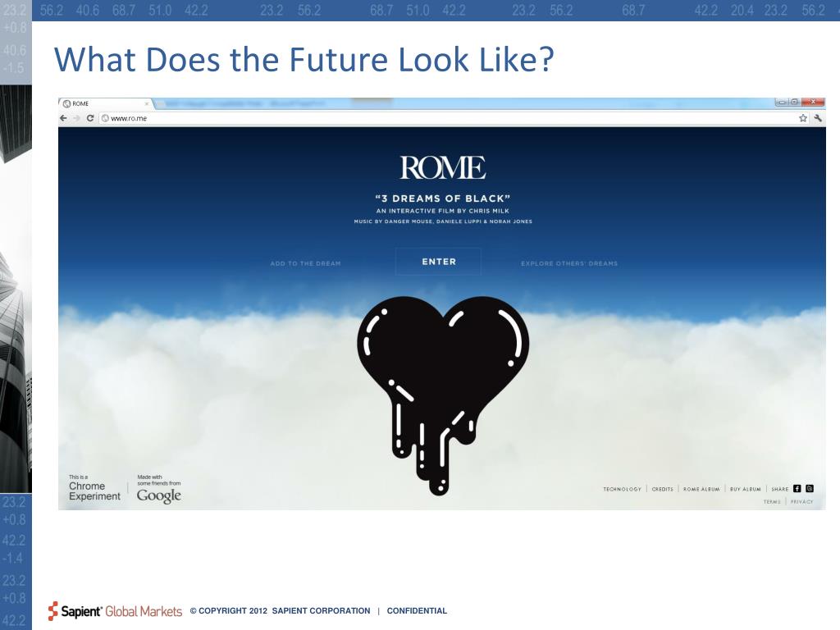This screenshot has width=840, height=630.
Task: Open Explore Others' Dreams link
Action: 569,263
